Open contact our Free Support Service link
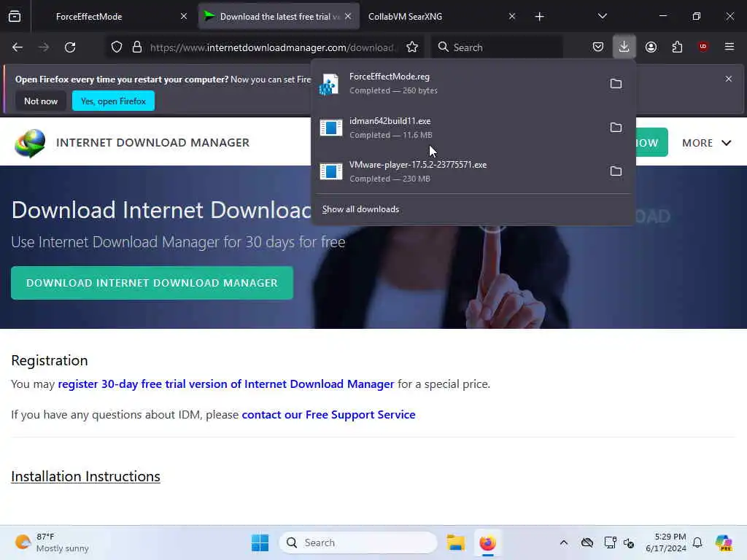This screenshot has height=560, width=747. (x=329, y=415)
